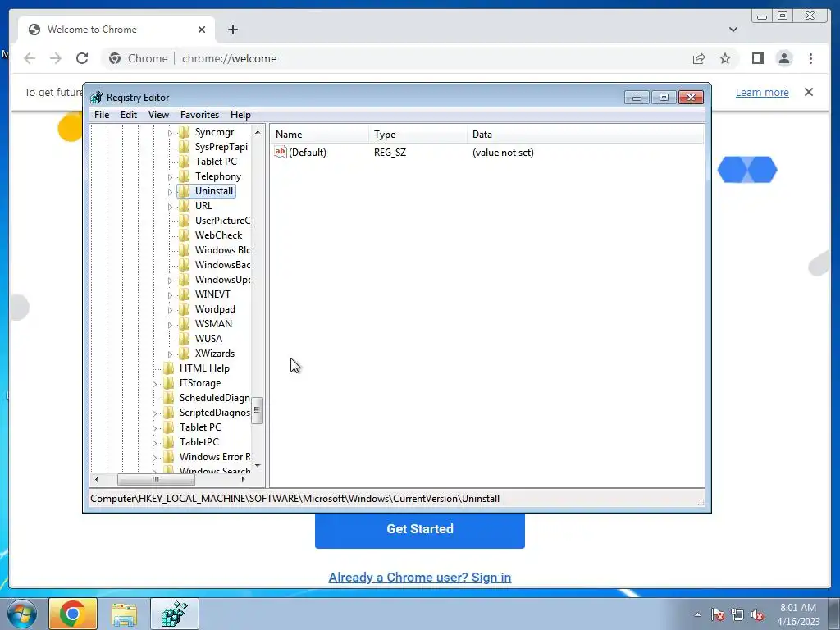The height and width of the screenshot is (630, 840).
Task: Expand the ITStorage registry key
Action: pos(154,384)
